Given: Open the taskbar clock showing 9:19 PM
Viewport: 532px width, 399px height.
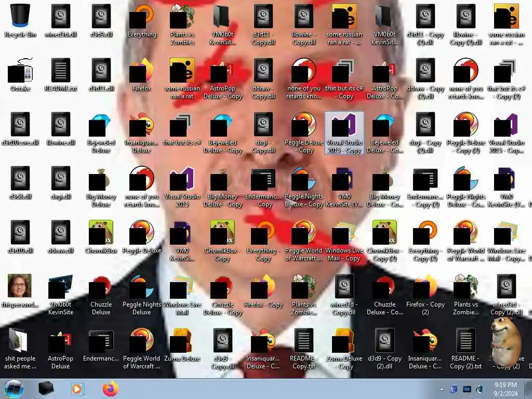Looking at the screenshot, I should 506,389.
